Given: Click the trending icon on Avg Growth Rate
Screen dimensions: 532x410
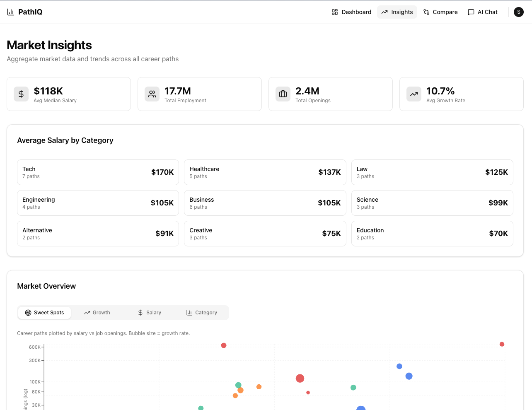Looking at the screenshot, I should [x=414, y=94].
